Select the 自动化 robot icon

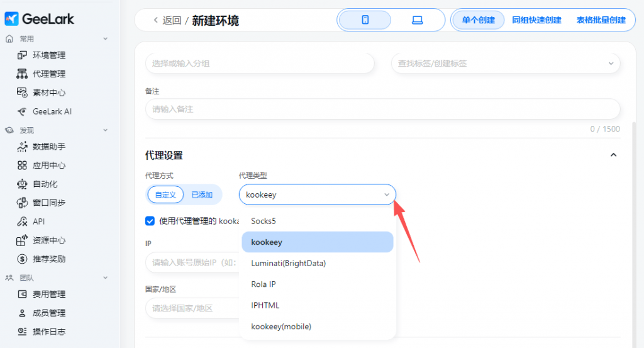(22, 184)
